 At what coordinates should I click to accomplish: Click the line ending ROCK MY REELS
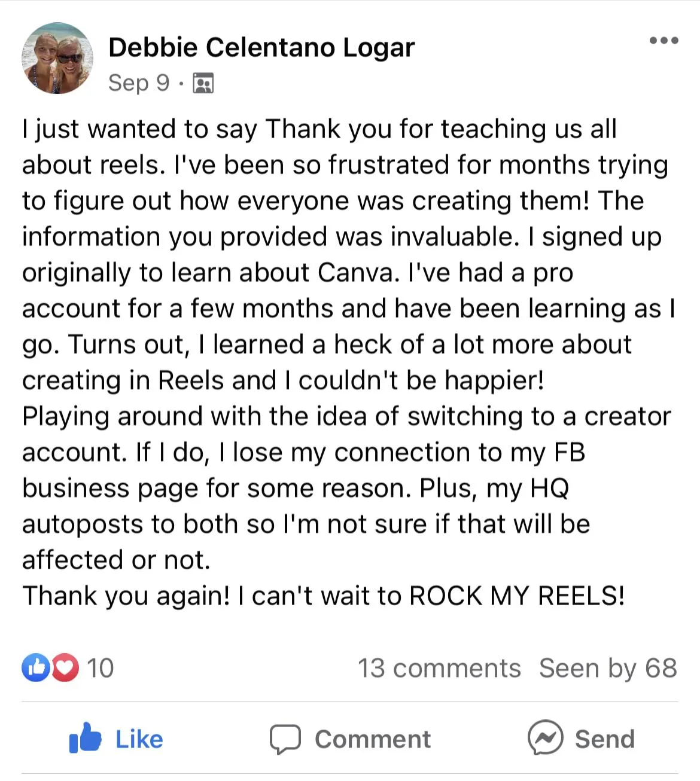pos(324,596)
